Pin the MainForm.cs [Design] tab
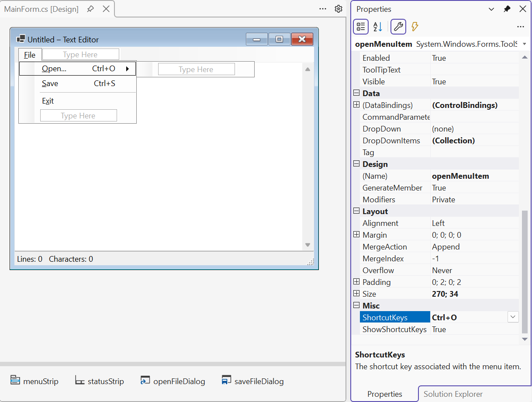The image size is (532, 402). (x=90, y=9)
